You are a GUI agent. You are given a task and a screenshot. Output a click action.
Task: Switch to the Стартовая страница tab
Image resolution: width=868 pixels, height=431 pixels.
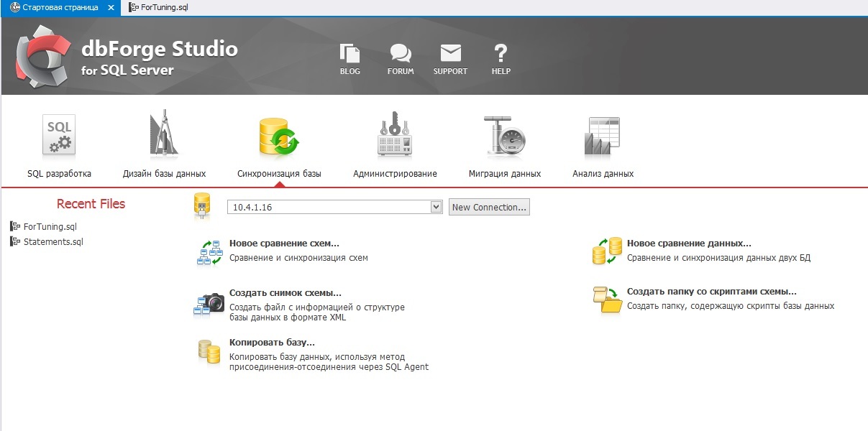point(60,7)
